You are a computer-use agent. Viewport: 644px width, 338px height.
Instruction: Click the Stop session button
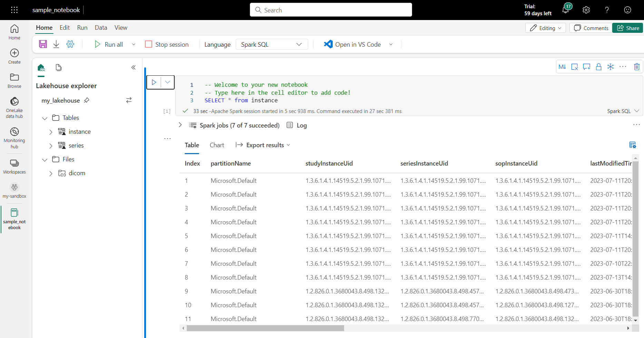(x=167, y=44)
